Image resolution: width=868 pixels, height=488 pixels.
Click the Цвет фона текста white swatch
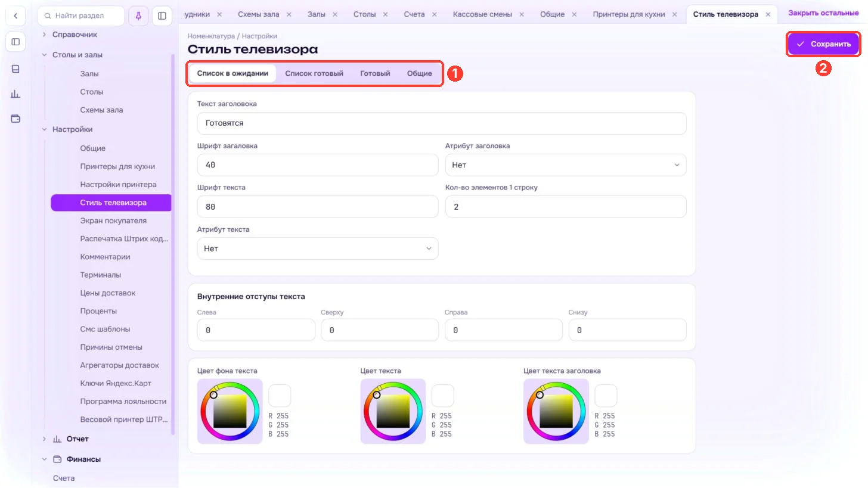click(x=280, y=396)
